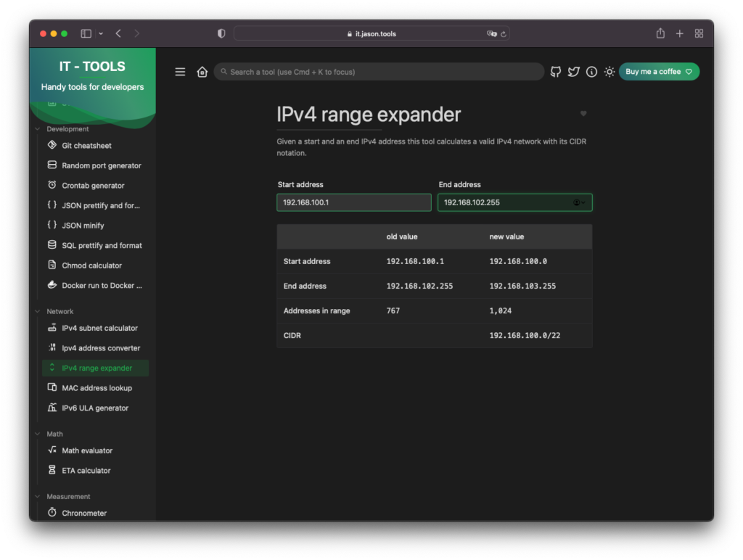The image size is (743, 560).
Task: Open autofill dropdown in End address field
Action: coord(579,202)
